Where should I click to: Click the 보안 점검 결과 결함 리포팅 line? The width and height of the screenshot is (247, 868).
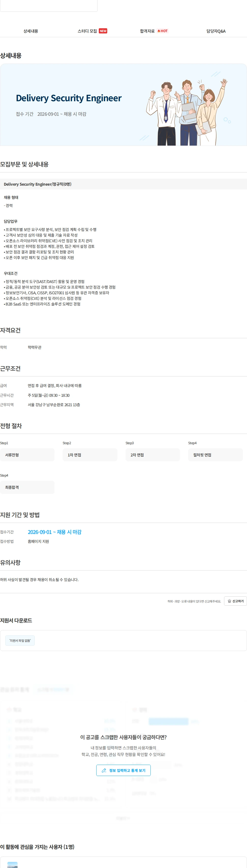39,252
